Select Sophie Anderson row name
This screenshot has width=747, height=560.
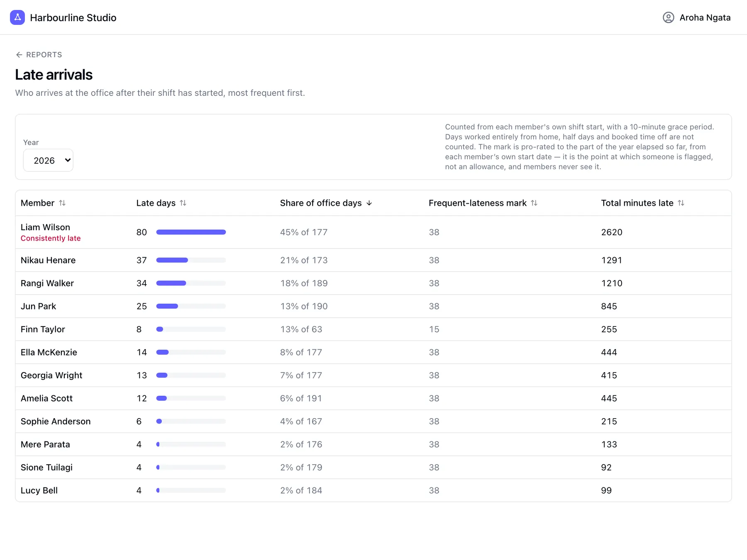[x=56, y=421]
